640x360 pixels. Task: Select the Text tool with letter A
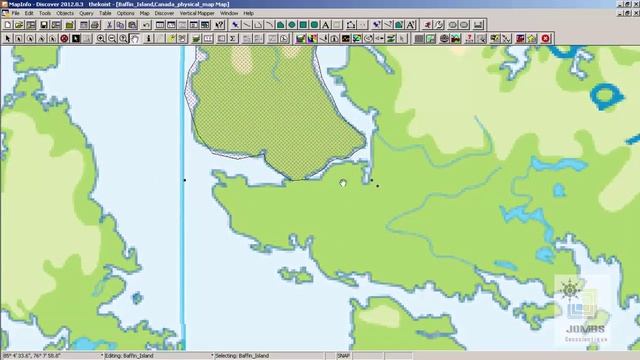(x=325, y=25)
